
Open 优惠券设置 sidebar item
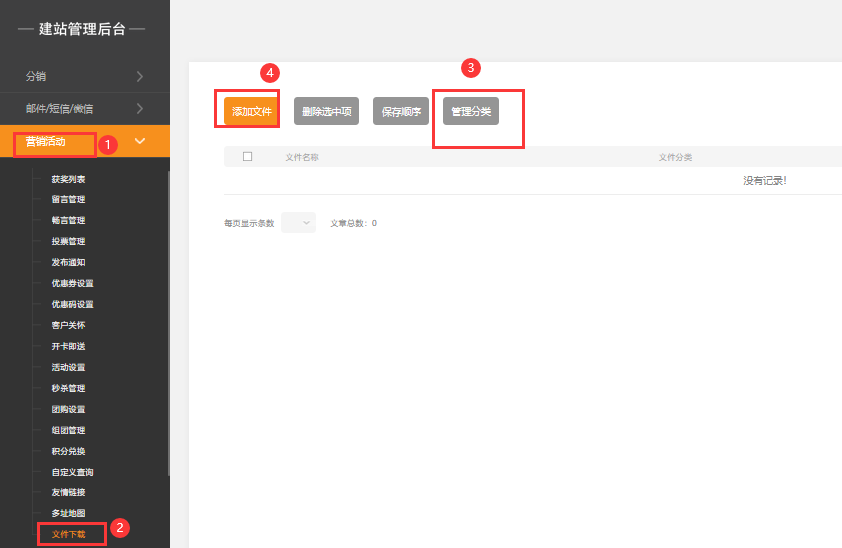72,283
